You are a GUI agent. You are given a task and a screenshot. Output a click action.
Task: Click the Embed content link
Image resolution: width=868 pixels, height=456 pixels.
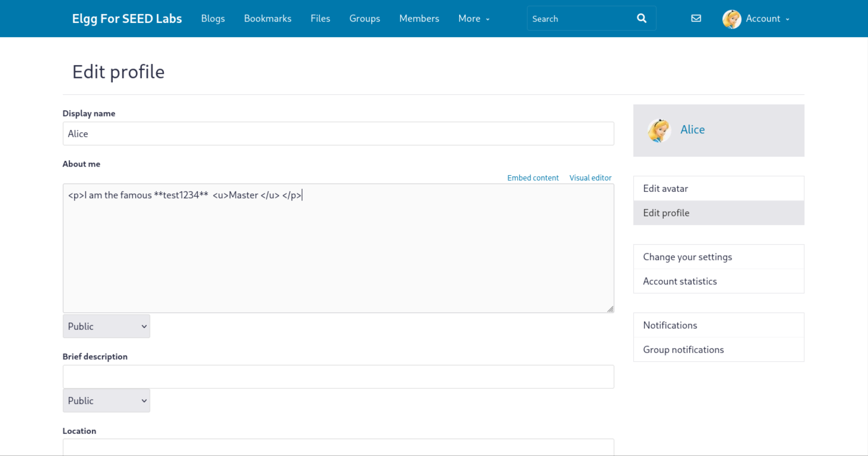click(x=532, y=178)
